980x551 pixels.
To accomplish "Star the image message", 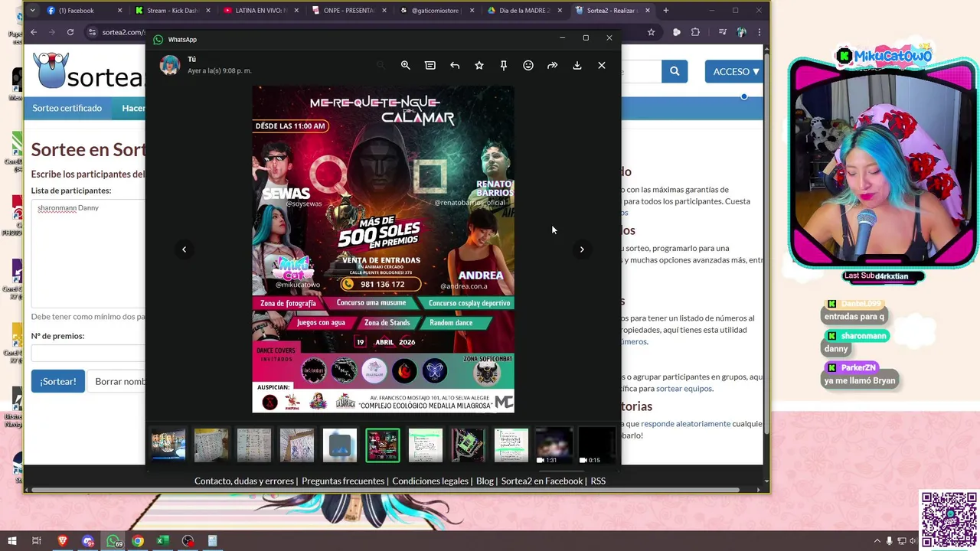I will coord(479,66).
